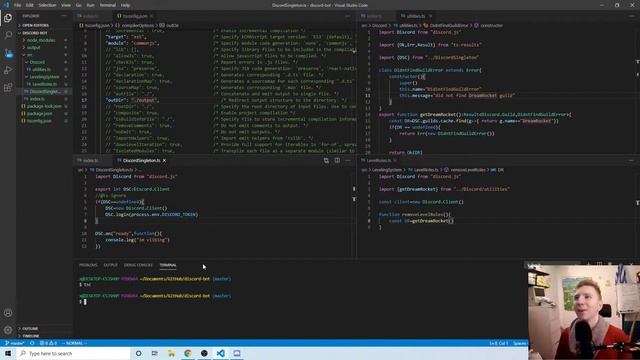Open Chrome from the taskbar
Screen dimensions: 640x360
(x=188, y=353)
